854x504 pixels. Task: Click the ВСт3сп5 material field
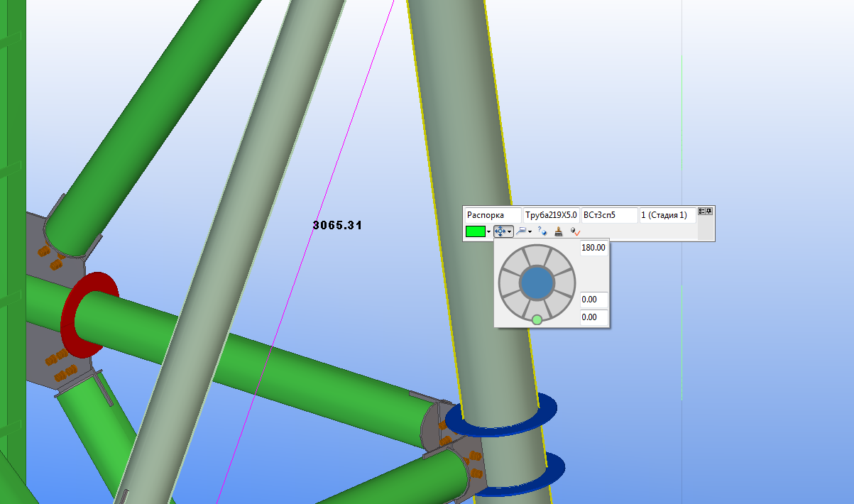click(x=608, y=215)
